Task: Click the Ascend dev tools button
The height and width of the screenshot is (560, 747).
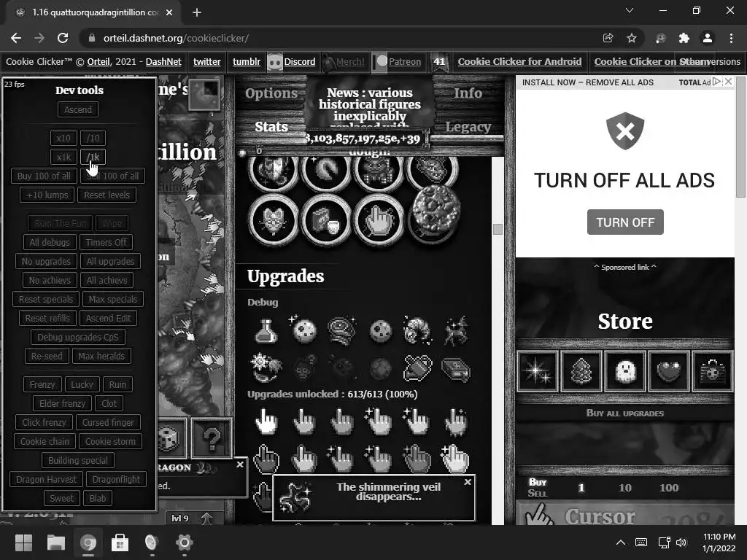Action: pos(78,109)
